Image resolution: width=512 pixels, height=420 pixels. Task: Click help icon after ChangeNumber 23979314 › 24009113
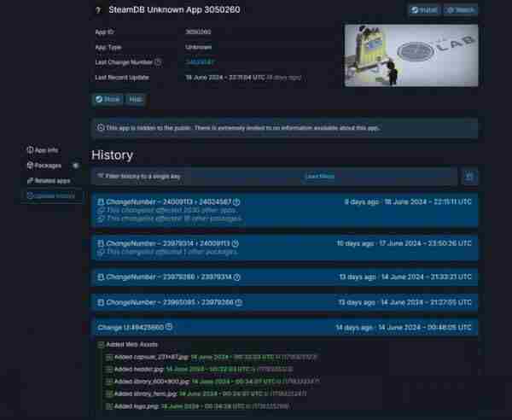pos(236,243)
